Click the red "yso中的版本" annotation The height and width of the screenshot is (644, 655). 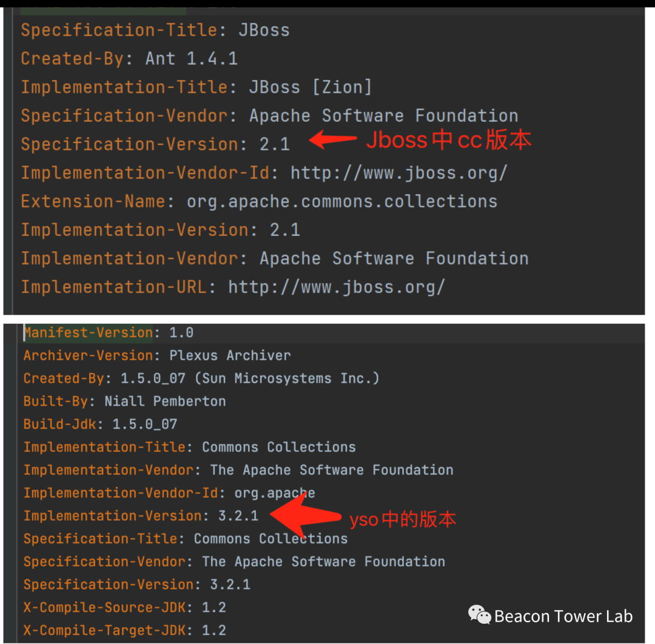click(403, 519)
